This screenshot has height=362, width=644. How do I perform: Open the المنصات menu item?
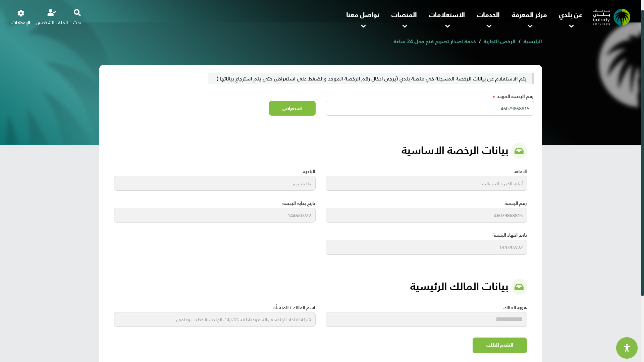tap(404, 15)
